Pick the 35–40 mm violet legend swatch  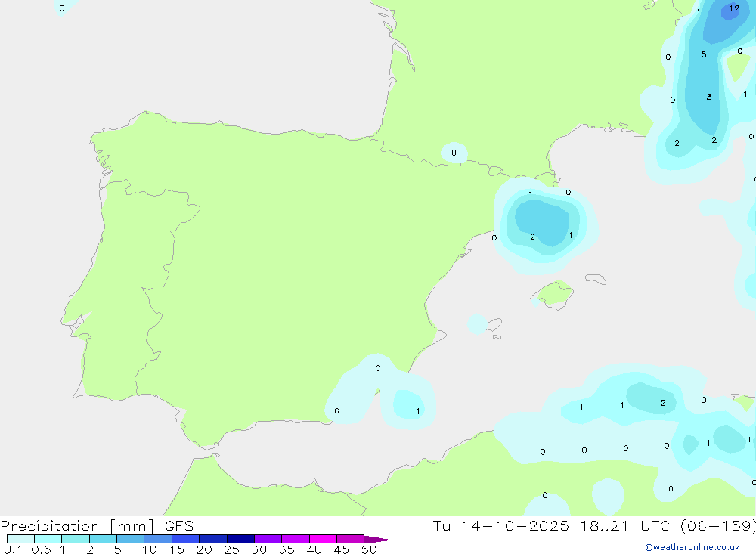click(296, 539)
